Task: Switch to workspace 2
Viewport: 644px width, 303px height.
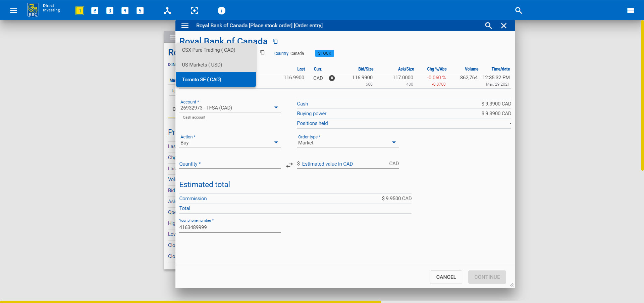Action: 95,10
